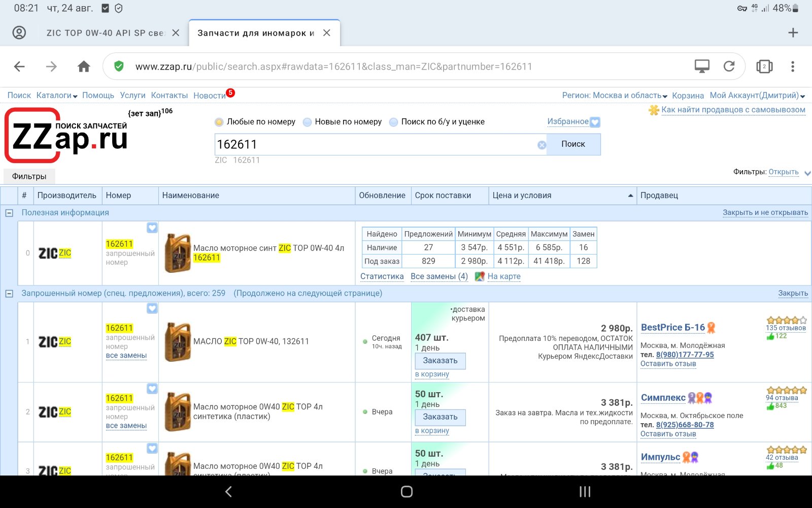Screen dimensions: 812x508
Task: Change Регион: Москва и область dropdown
Action: (x=615, y=96)
